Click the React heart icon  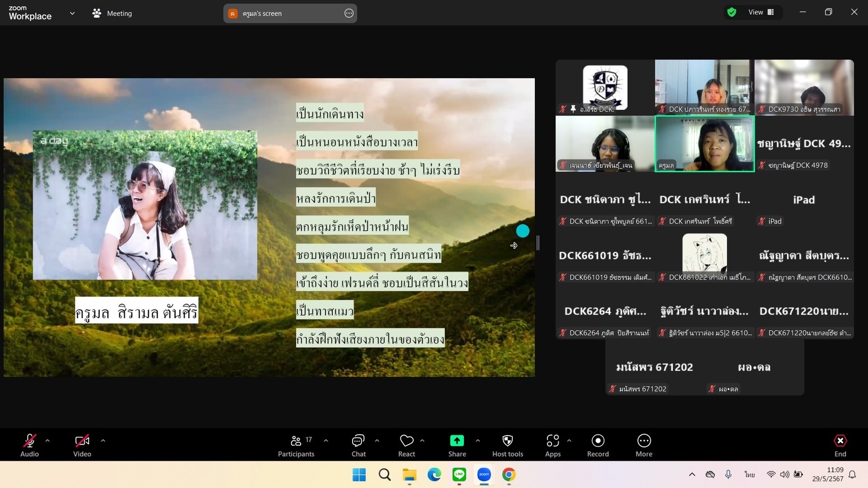coord(406,445)
